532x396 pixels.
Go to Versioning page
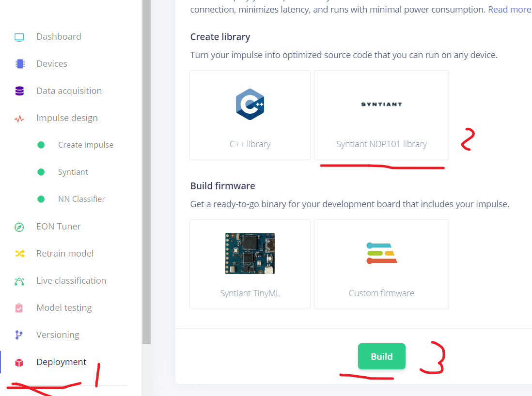point(58,335)
